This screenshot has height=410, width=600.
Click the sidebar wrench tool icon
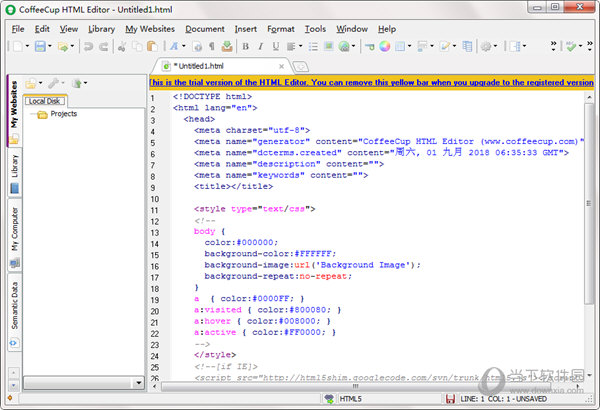coord(54,83)
